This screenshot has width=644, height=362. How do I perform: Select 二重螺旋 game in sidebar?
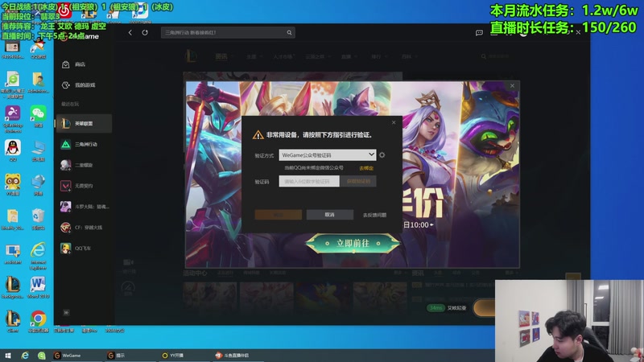pyautogui.click(x=84, y=165)
